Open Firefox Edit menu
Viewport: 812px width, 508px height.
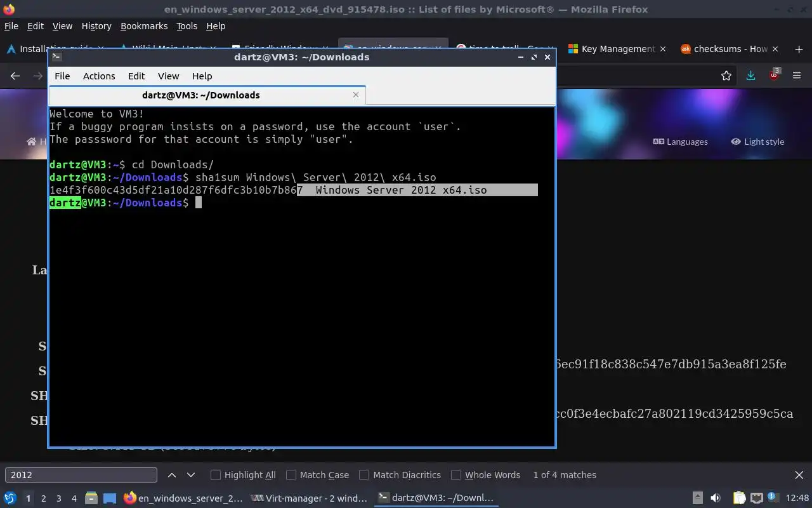coord(36,26)
